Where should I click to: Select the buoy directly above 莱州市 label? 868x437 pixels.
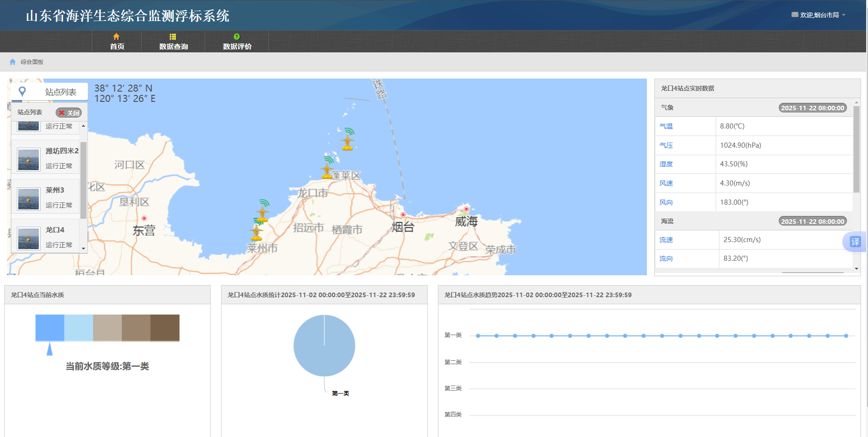[x=257, y=230]
